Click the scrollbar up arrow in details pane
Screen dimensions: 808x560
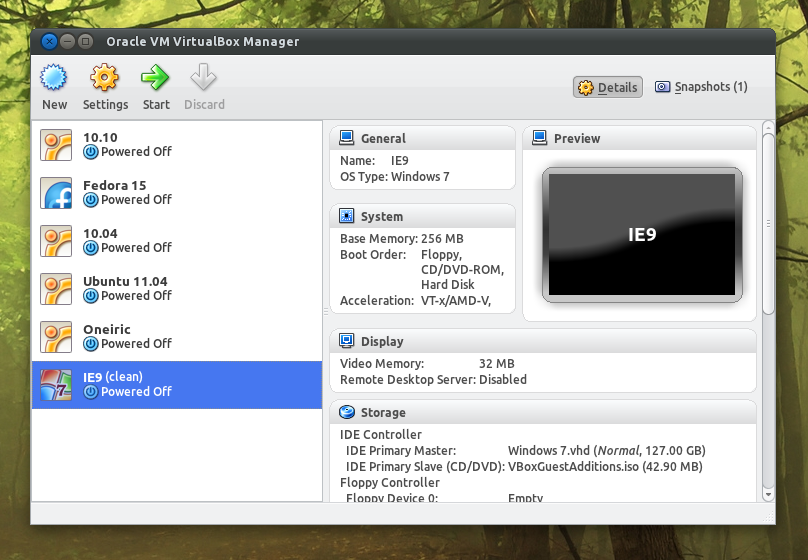(768, 127)
